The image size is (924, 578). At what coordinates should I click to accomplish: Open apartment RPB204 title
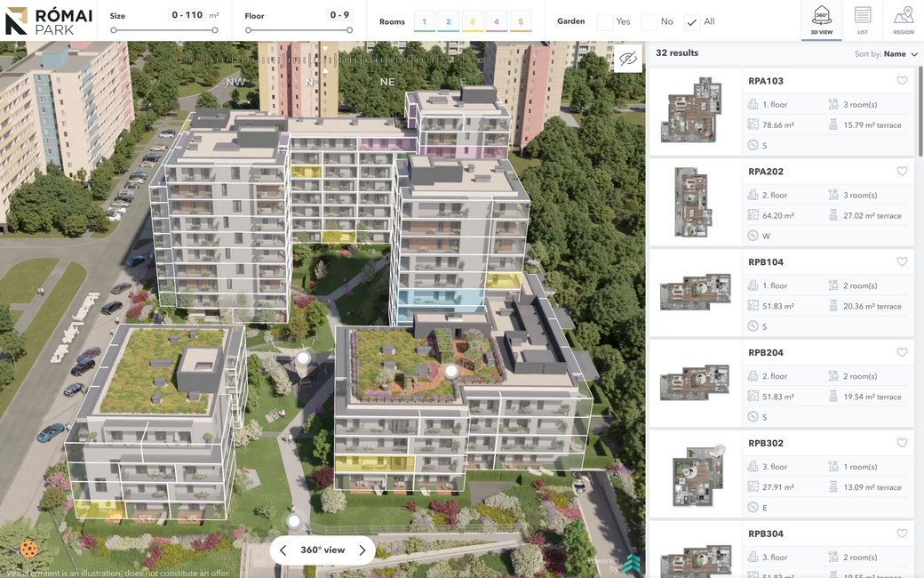pos(766,353)
